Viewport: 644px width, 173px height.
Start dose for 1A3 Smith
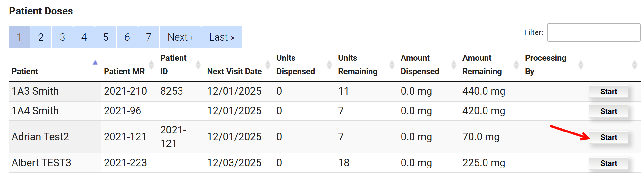[608, 92]
